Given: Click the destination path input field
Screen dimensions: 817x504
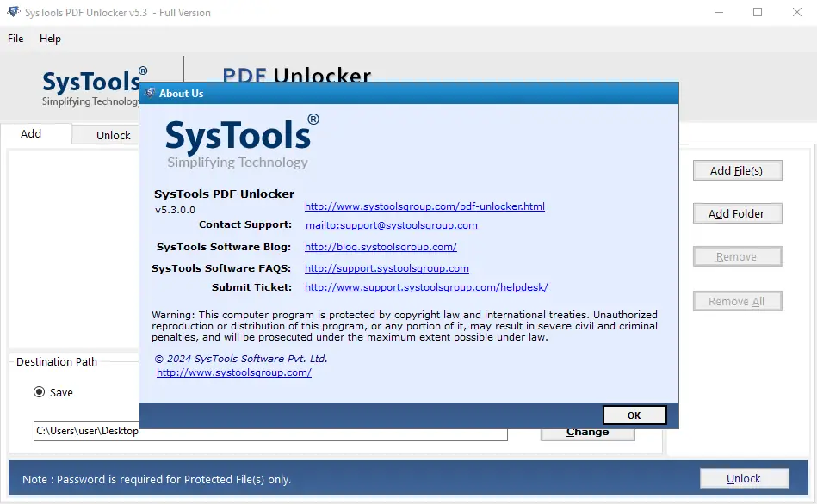Looking at the screenshot, I should click(270, 431).
